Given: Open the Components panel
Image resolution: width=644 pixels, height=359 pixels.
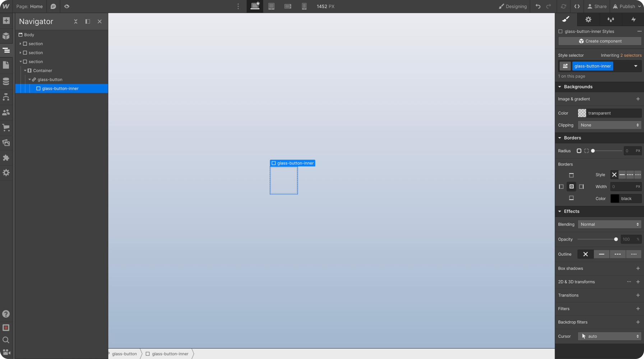Looking at the screenshot, I should click(x=6, y=36).
